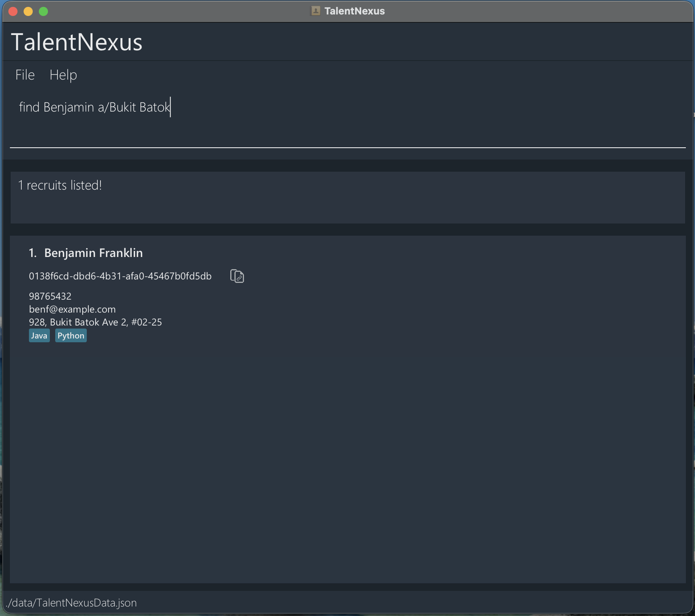Maximize the window with the green button
The image size is (695, 616).
point(43,11)
